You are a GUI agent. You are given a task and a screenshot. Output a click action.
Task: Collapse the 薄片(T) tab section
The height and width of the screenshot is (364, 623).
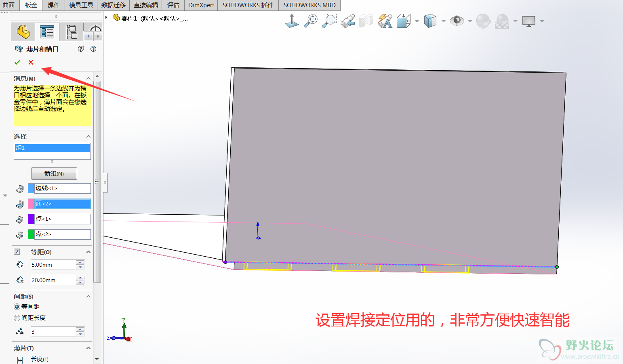(x=88, y=348)
